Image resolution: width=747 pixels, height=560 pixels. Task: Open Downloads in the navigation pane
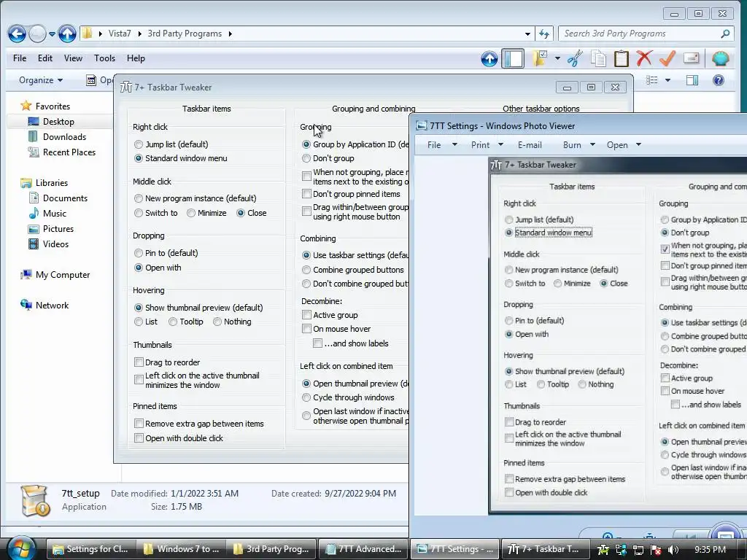pyautogui.click(x=64, y=136)
